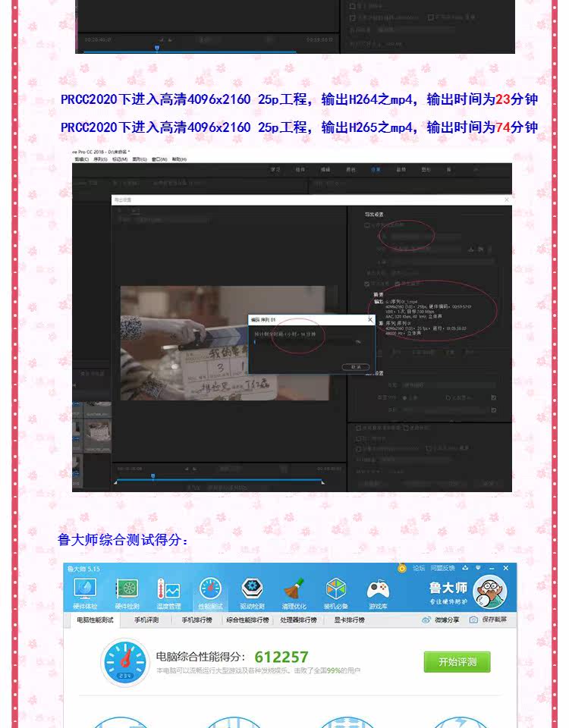Click the in-point triangle at timeline start
Image resolution: width=569 pixels, height=728 pixels.
[115, 483]
